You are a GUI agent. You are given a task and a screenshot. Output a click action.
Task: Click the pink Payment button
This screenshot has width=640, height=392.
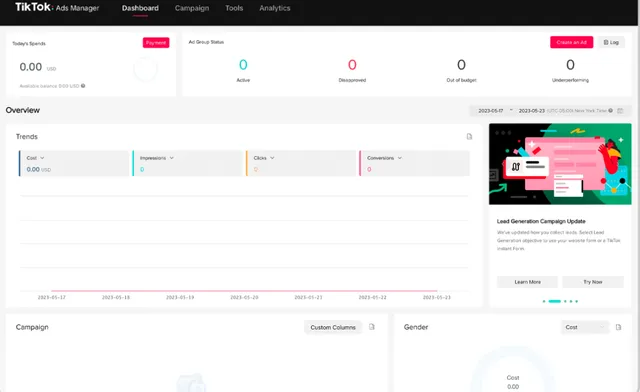(x=156, y=42)
